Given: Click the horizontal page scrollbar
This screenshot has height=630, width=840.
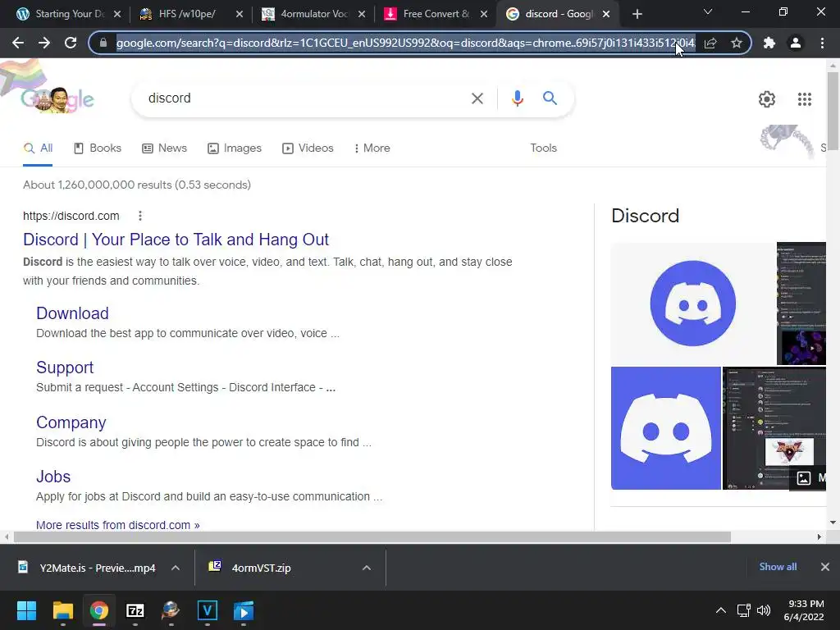Looking at the screenshot, I should pos(372,536).
